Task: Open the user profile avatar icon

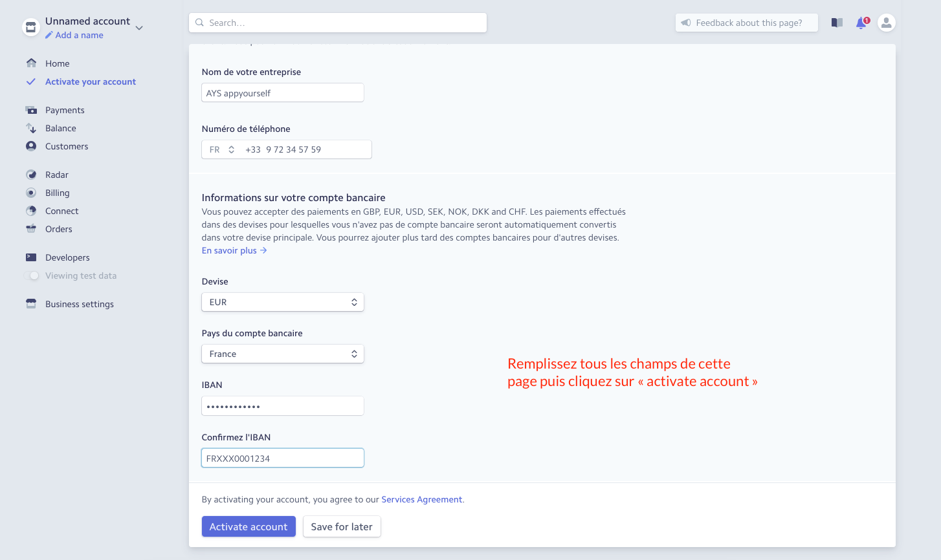Action: click(x=886, y=23)
